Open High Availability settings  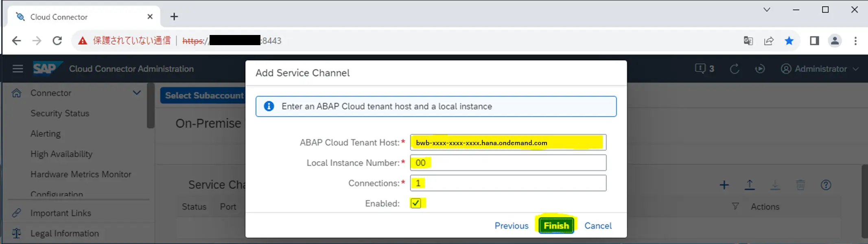pos(61,154)
